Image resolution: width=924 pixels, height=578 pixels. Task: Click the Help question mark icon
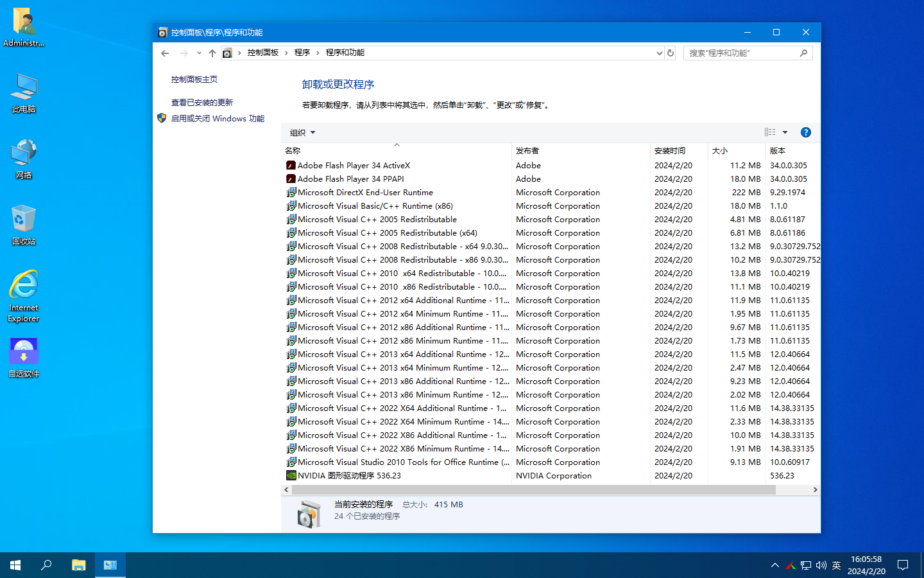pyautogui.click(x=805, y=132)
